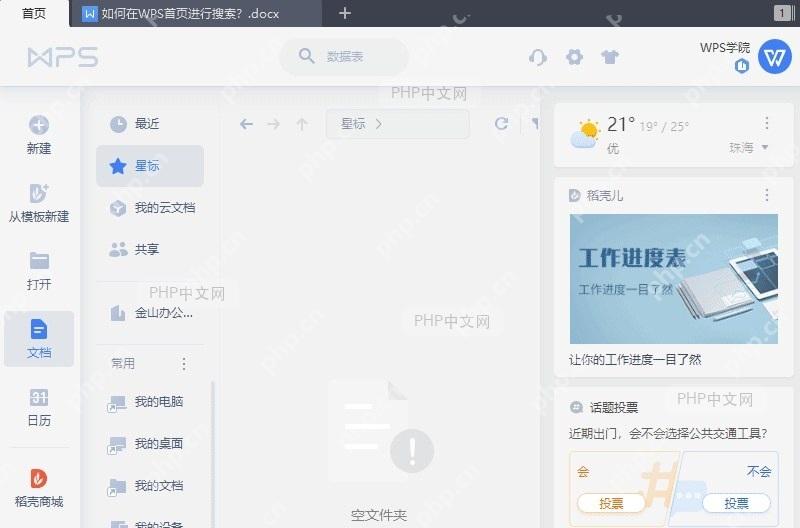
Task: Vote 不会 with its 投票 button
Action: [736, 504]
